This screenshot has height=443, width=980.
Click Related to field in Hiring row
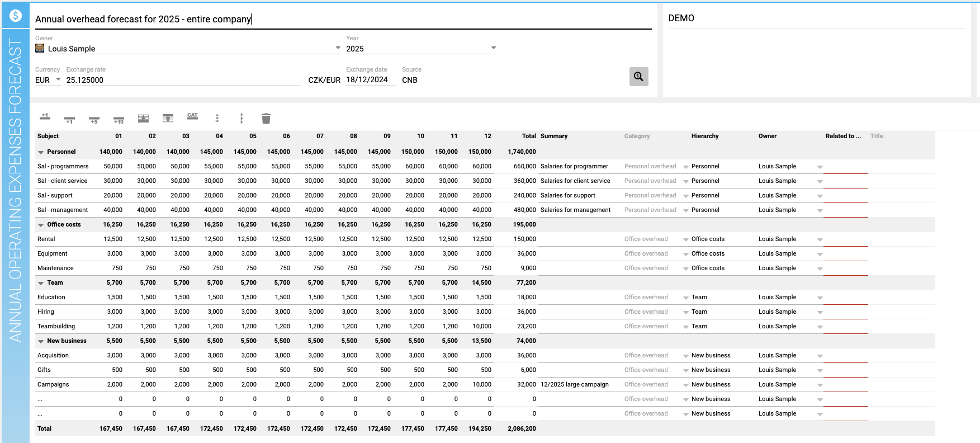click(846, 312)
